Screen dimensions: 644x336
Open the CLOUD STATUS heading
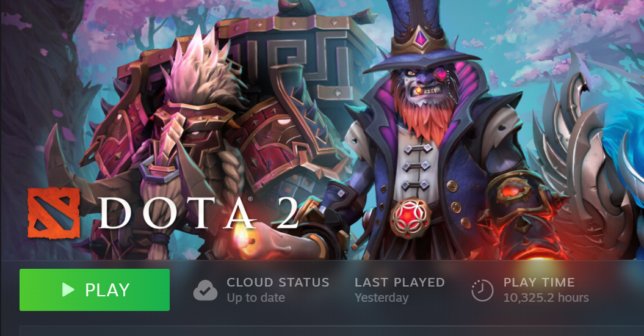[278, 282]
